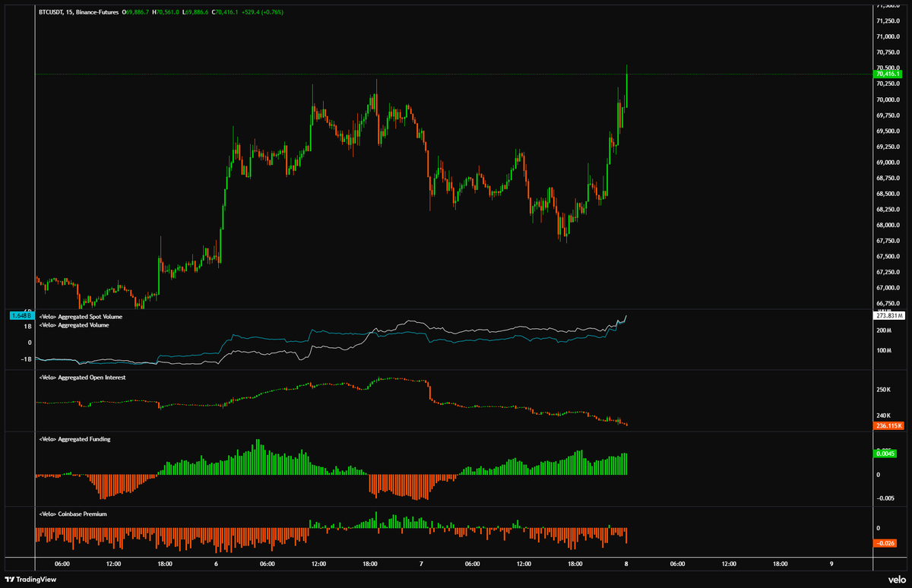Click the change value +529.4 (+0.76%)

pyautogui.click(x=264, y=13)
